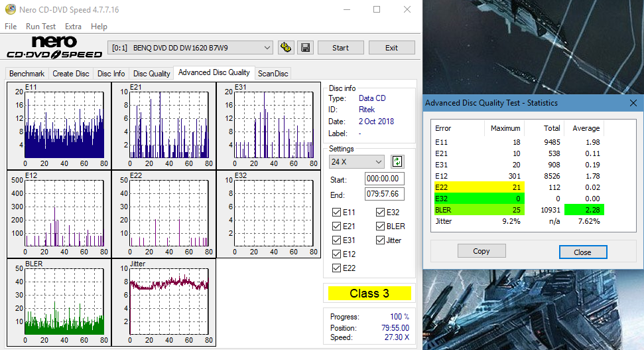This screenshot has height=350, width=644.
Task: Switch to the Disc Quality tab
Action: pyautogui.click(x=152, y=74)
